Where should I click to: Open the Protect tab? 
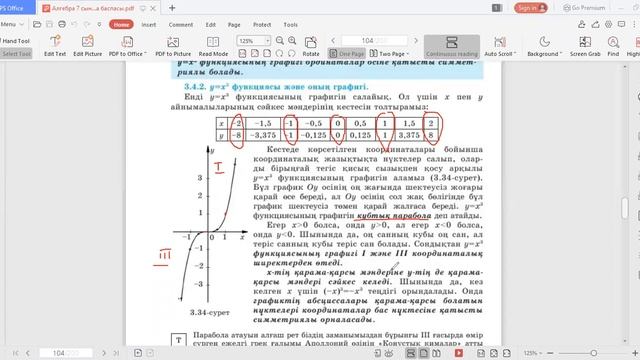(x=262, y=24)
